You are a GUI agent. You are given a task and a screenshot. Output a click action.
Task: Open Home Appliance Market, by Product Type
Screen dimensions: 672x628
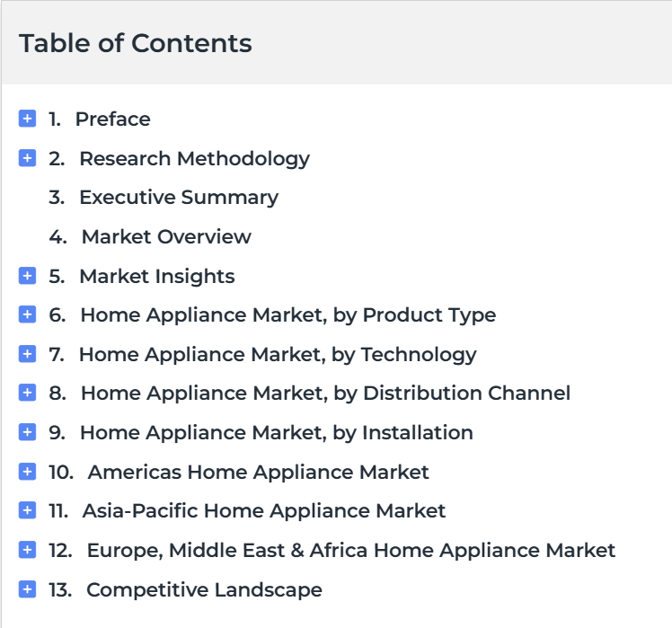(288, 315)
